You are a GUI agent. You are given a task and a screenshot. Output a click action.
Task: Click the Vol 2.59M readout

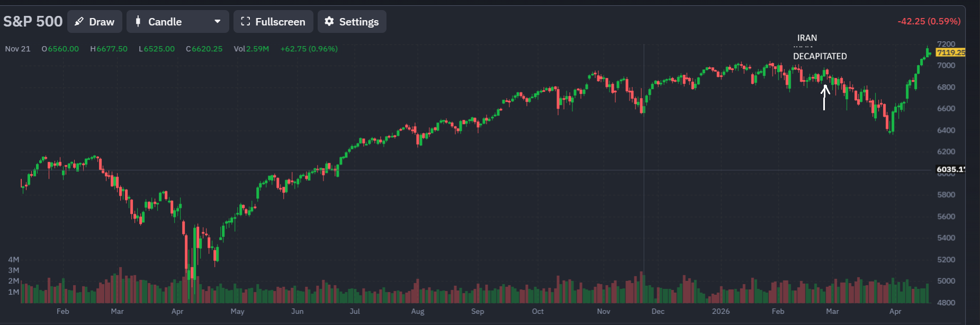click(251, 49)
